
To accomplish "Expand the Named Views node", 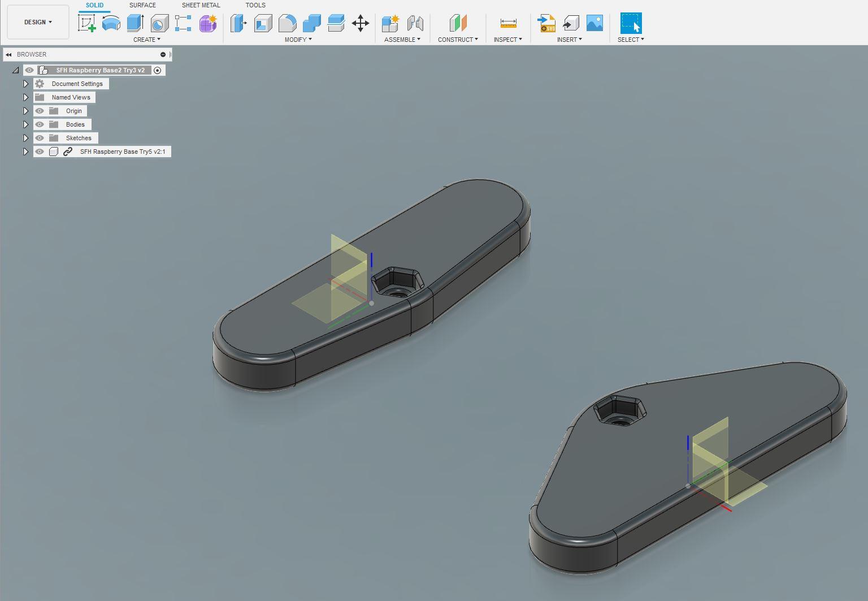I will click(x=25, y=97).
